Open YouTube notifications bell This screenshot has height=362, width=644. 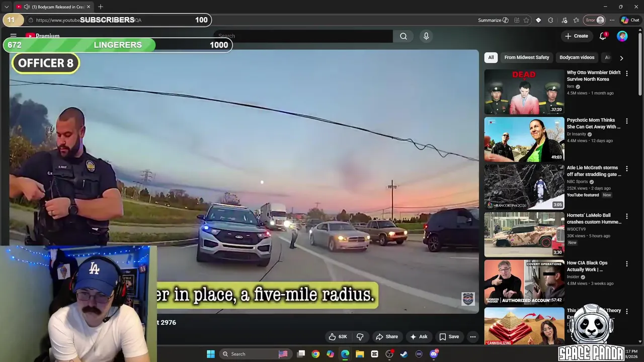pos(603,36)
